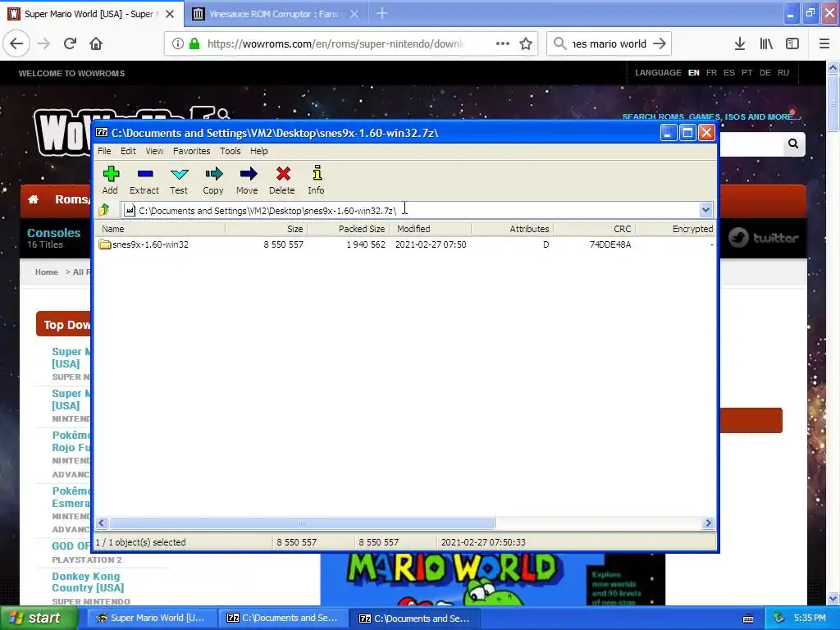The height and width of the screenshot is (630, 840).
Task: Reload the current Firefox page
Action: (x=71, y=44)
